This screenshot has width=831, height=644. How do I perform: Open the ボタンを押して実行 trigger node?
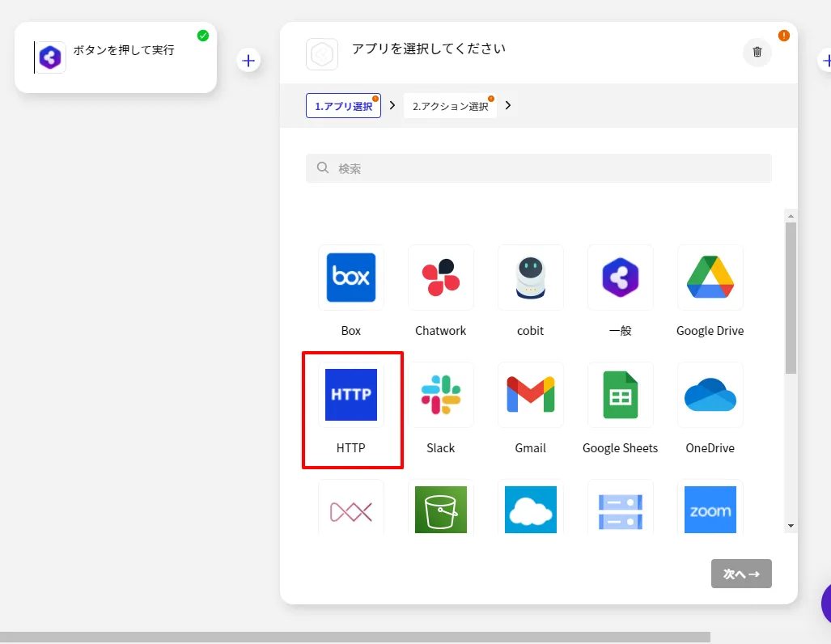click(x=116, y=57)
